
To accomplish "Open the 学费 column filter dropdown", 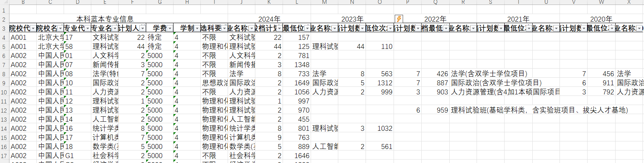I will pos(170,28).
